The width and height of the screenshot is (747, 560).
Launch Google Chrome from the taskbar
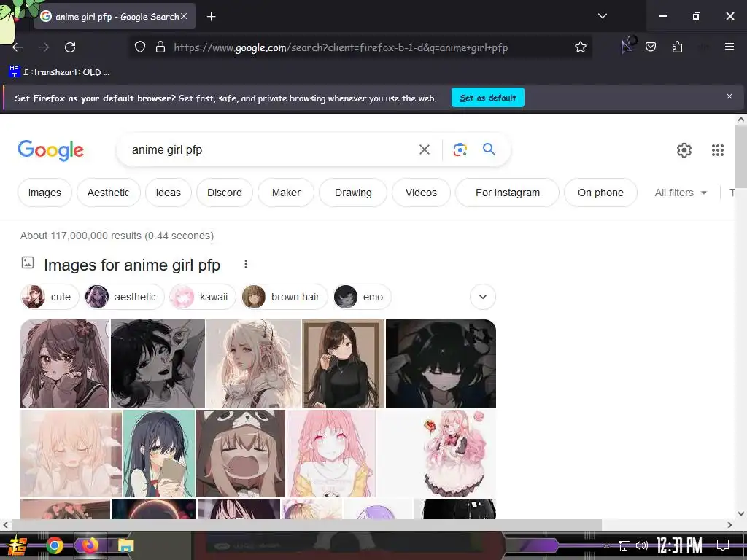54,545
